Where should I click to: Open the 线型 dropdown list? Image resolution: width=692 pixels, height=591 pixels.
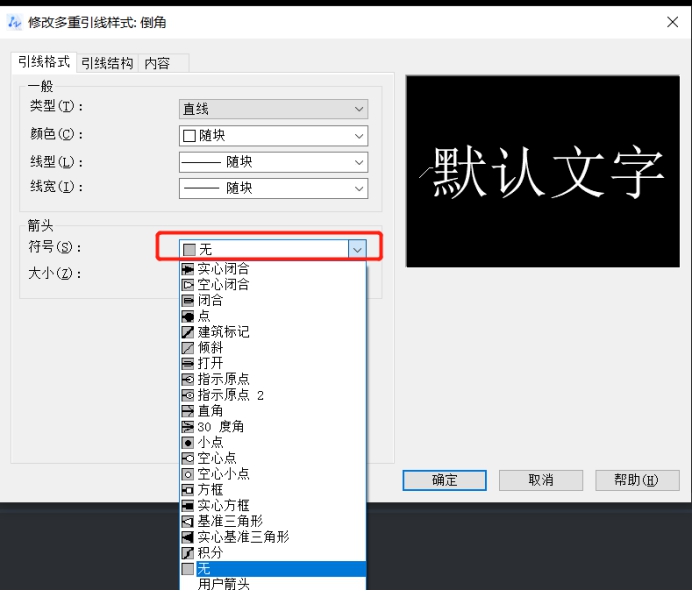point(359,162)
